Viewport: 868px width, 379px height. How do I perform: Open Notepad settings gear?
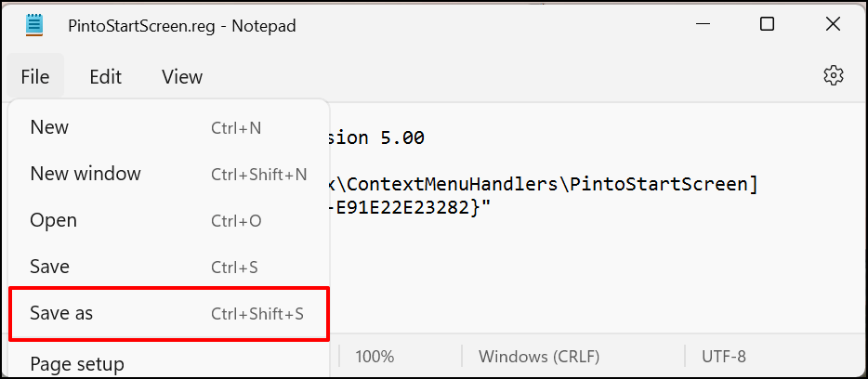pyautogui.click(x=833, y=76)
